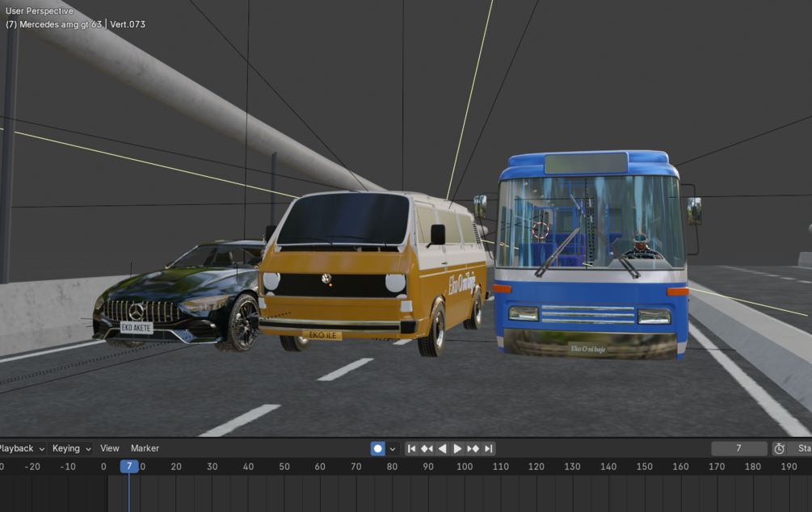Open the View menu in the timeline
This screenshot has height=512, width=812.
click(x=109, y=448)
